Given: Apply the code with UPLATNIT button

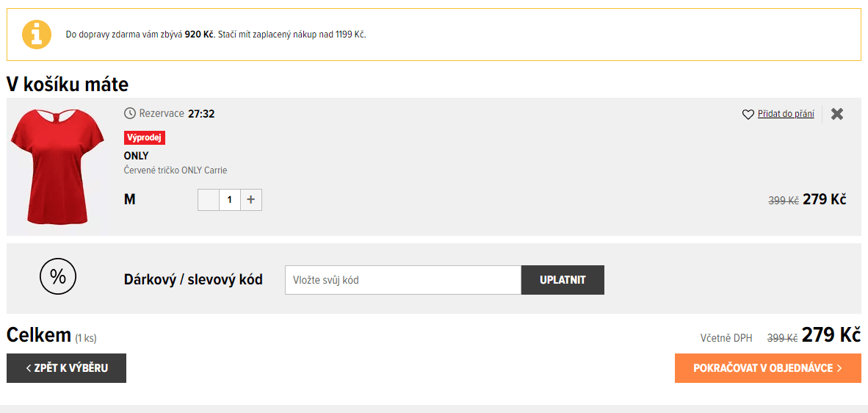Looking at the screenshot, I should tap(563, 280).
